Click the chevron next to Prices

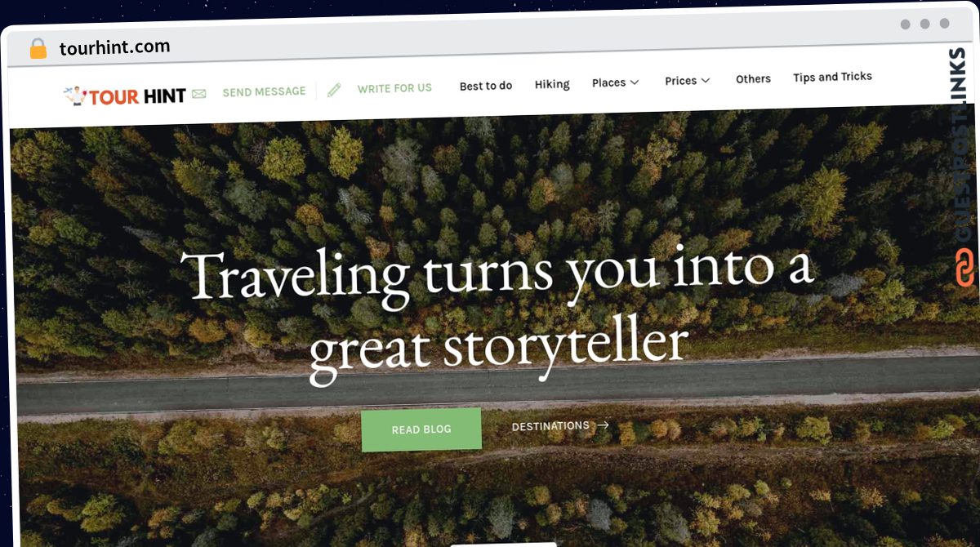[x=706, y=81]
